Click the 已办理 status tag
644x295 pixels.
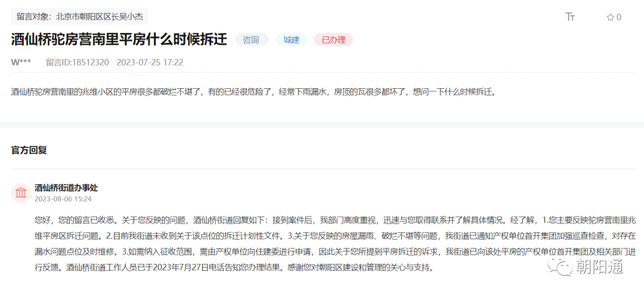pyautogui.click(x=333, y=40)
